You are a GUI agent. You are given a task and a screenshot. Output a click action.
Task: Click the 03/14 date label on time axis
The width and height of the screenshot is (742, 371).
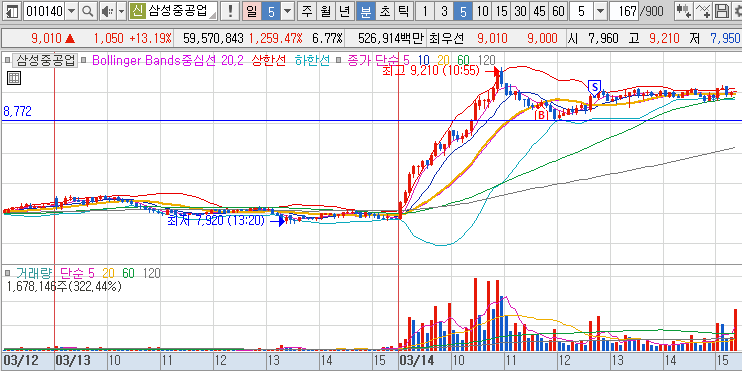[x=416, y=360]
